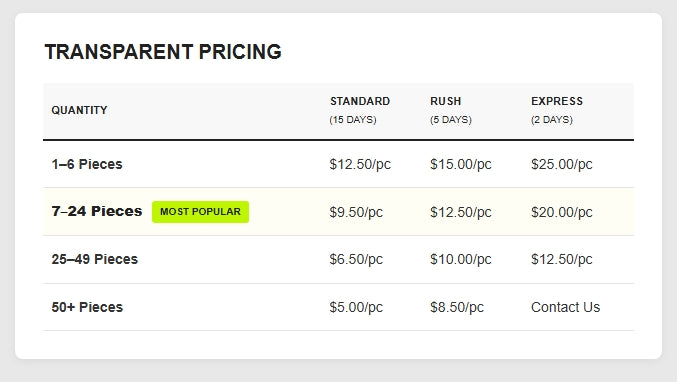This screenshot has height=382, width=677.
Task: Click the $9.50/pc standard price
Action: tap(356, 212)
